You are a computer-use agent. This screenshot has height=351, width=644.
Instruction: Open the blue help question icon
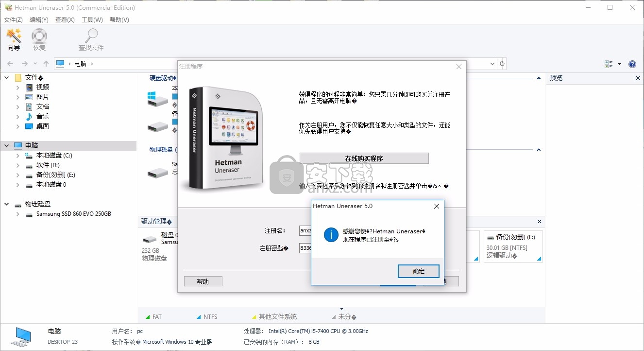(x=632, y=64)
